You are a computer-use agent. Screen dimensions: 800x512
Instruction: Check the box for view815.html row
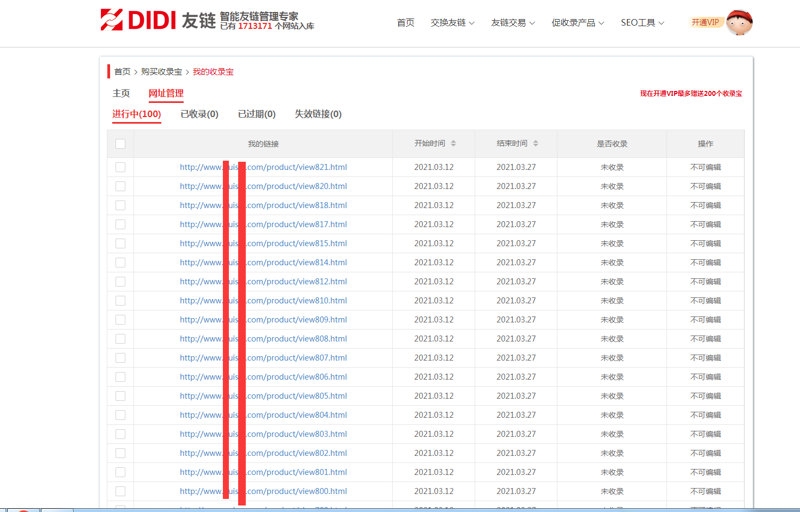pyautogui.click(x=120, y=243)
